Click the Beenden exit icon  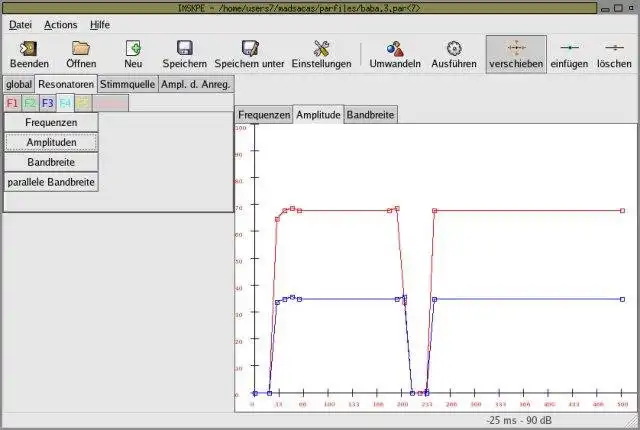29,49
